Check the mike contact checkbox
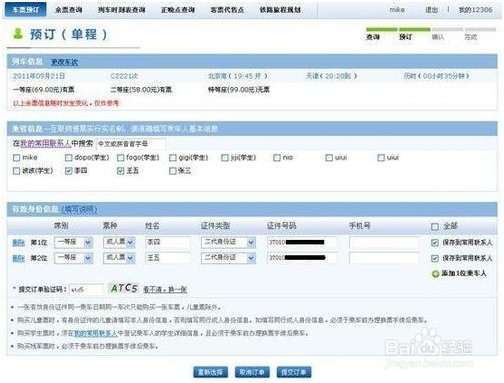 tap(16, 158)
